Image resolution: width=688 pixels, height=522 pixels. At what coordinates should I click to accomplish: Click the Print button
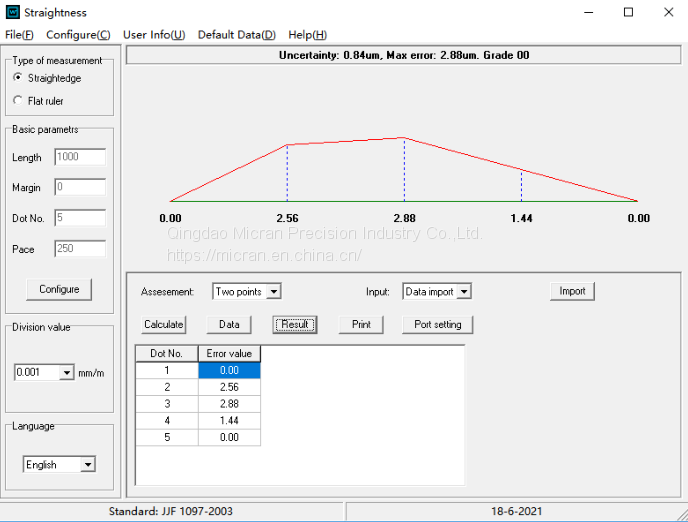(x=361, y=324)
